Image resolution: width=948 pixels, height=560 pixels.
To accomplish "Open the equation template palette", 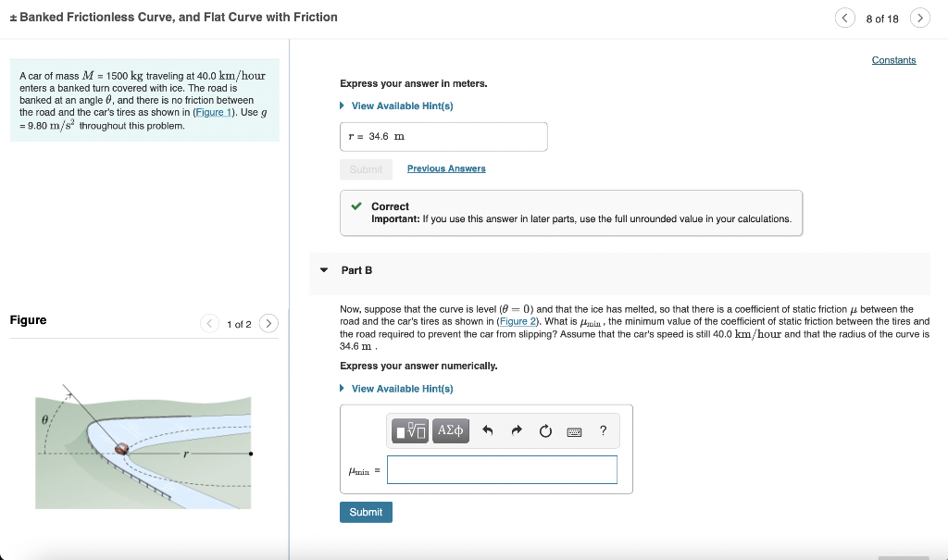I will tap(409, 430).
